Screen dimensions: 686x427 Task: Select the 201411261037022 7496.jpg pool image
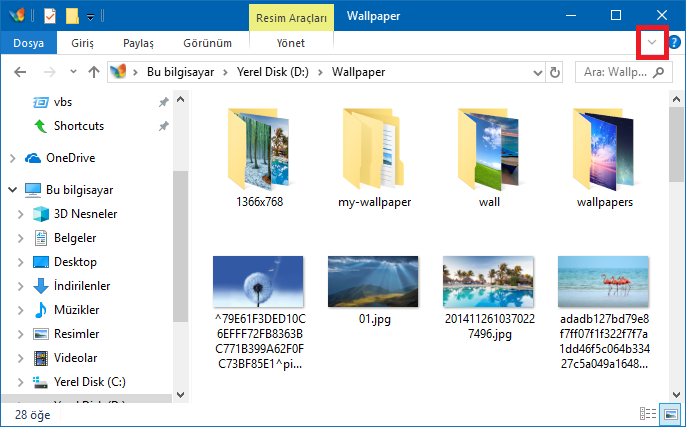[x=488, y=282]
